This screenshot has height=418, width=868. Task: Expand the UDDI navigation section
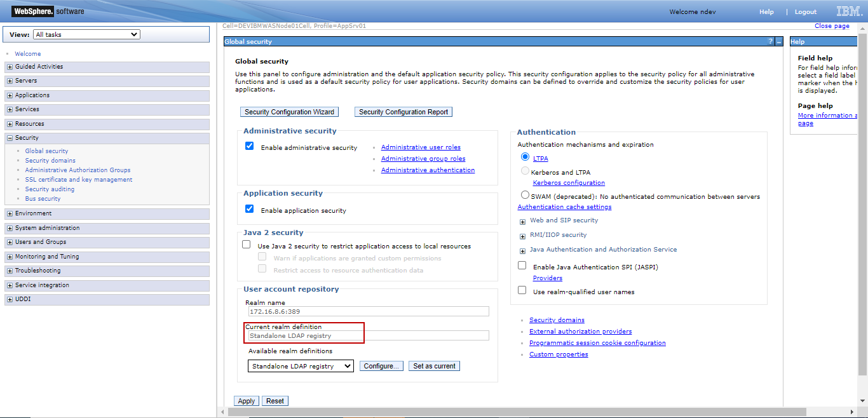click(10, 299)
